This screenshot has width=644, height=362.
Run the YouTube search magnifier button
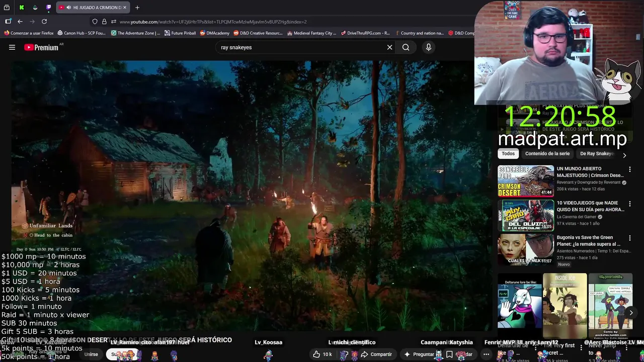coord(406,47)
